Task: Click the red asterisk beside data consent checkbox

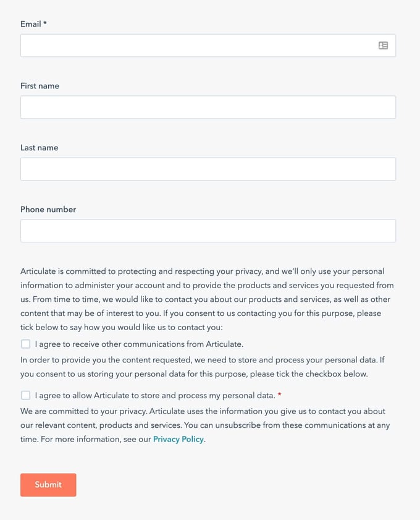Action: 279,394
